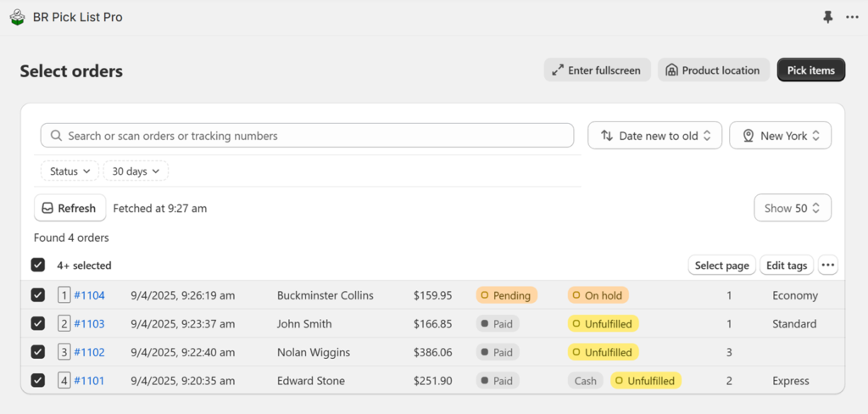868x414 pixels.
Task: Focus the search or scan orders field
Action: point(307,136)
